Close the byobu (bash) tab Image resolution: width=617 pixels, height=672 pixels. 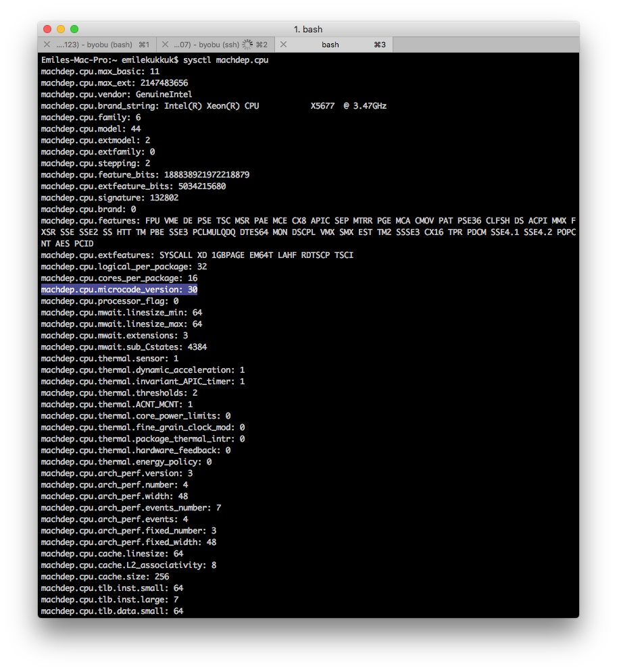[47, 45]
